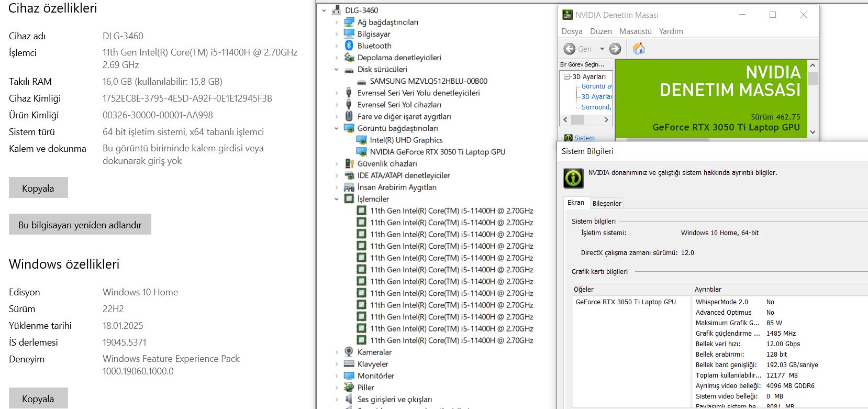The image size is (868, 409).
Task: Switch to the Bileşenler tab
Action: point(607,203)
